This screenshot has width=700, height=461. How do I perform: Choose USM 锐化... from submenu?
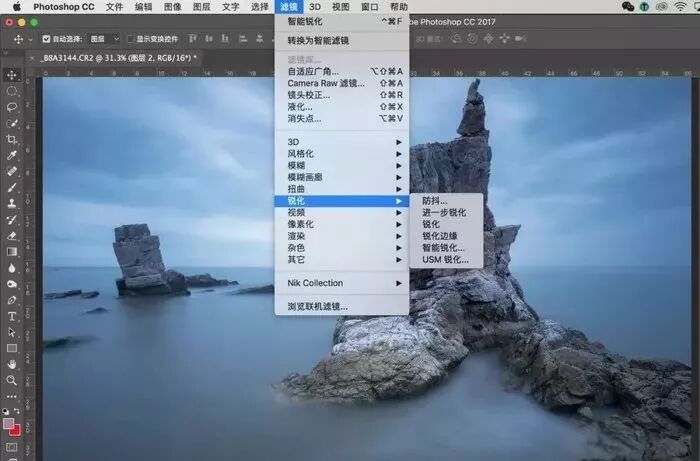point(446,259)
